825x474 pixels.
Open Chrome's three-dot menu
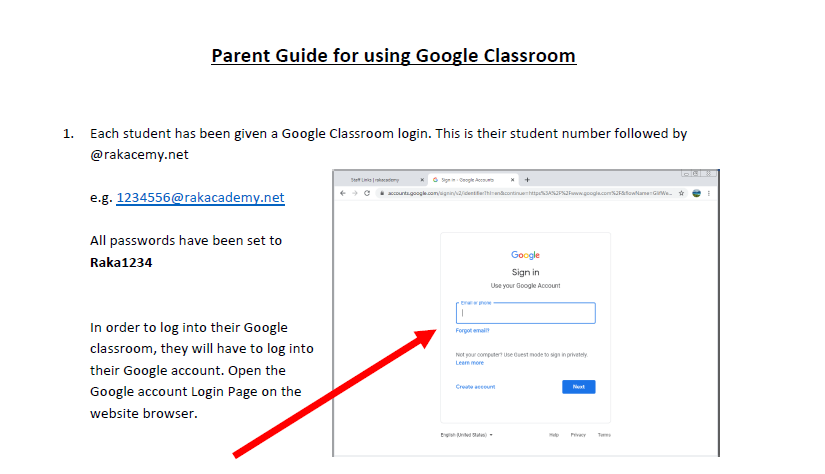[709, 194]
